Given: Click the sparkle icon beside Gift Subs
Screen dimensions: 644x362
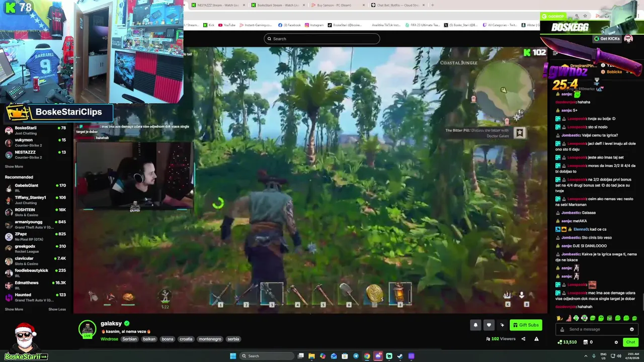Looking at the screenshot, I should (x=502, y=325).
